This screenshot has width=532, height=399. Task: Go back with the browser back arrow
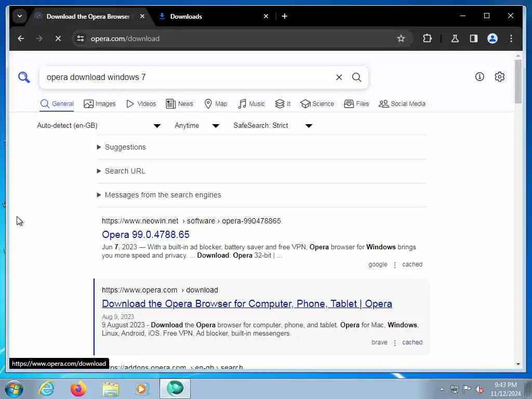[21, 38]
